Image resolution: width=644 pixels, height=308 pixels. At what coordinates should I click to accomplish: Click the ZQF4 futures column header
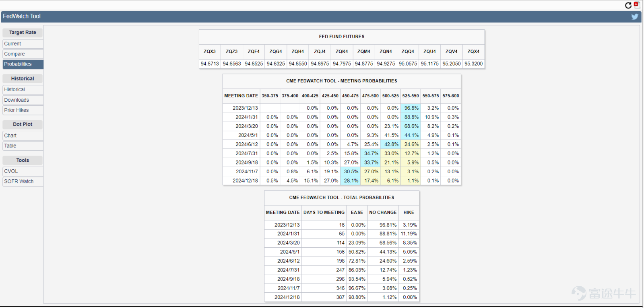(254, 51)
